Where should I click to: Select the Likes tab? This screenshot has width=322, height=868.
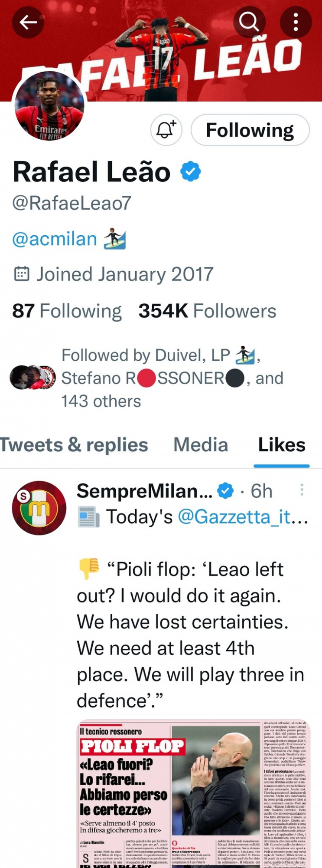tap(282, 445)
